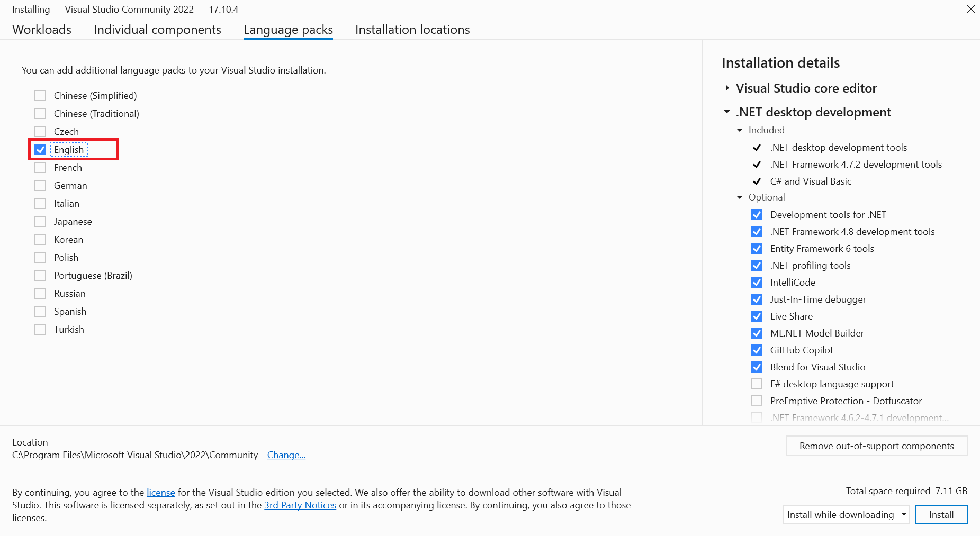
Task: Uncheck IntelliCode optional component
Action: coord(757,283)
